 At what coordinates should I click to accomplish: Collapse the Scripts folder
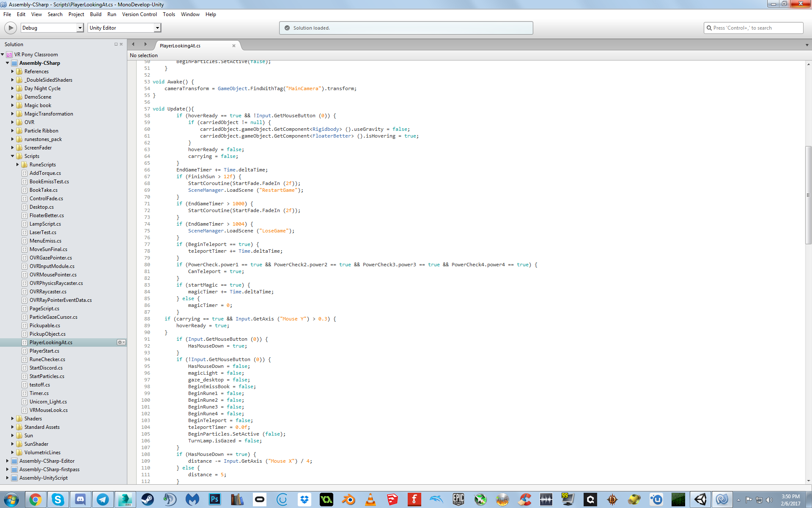12,156
